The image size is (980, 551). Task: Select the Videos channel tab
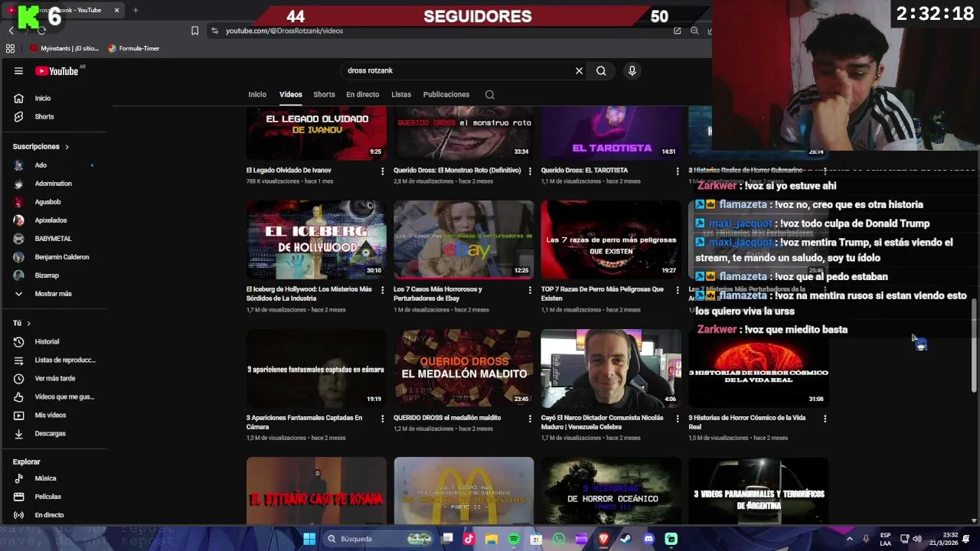tap(290, 94)
